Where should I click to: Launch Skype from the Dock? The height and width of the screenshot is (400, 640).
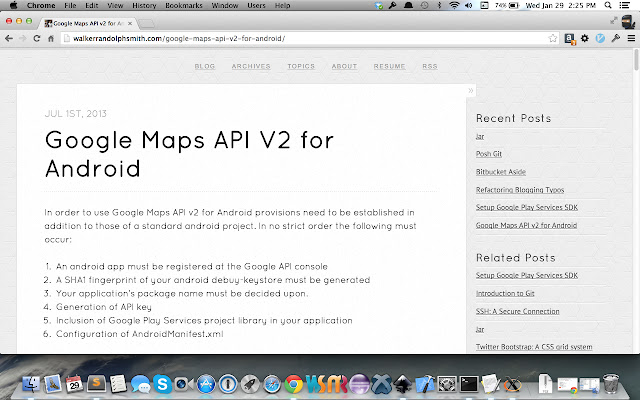pos(162,384)
